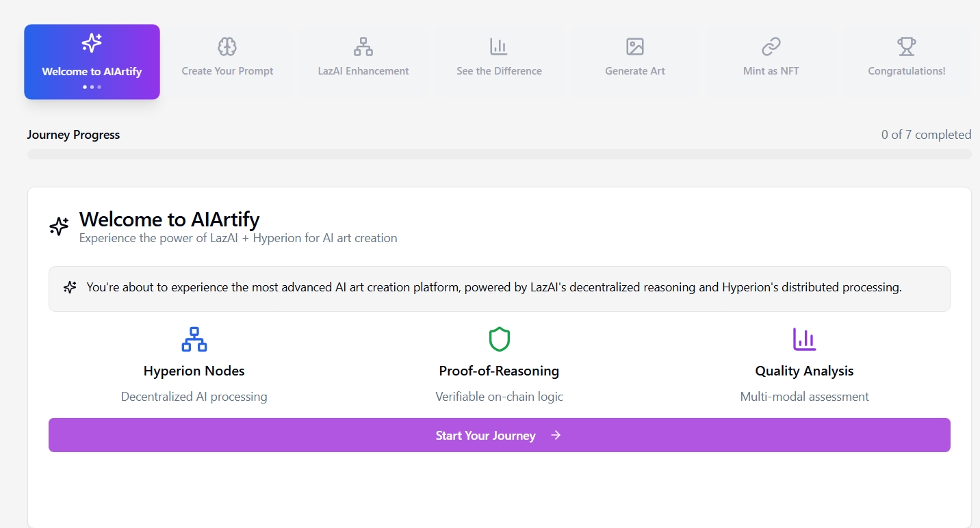980x528 pixels.
Task: Open the See the Difference step
Action: click(498, 62)
